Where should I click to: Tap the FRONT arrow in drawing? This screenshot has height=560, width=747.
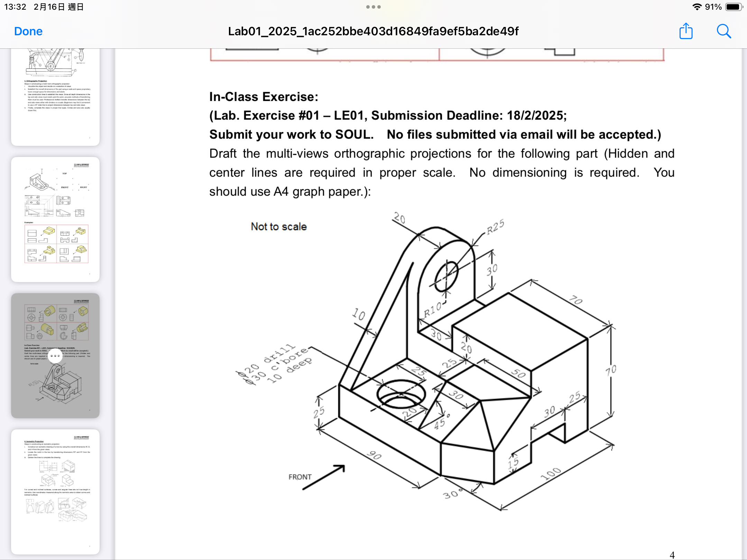coord(323,477)
